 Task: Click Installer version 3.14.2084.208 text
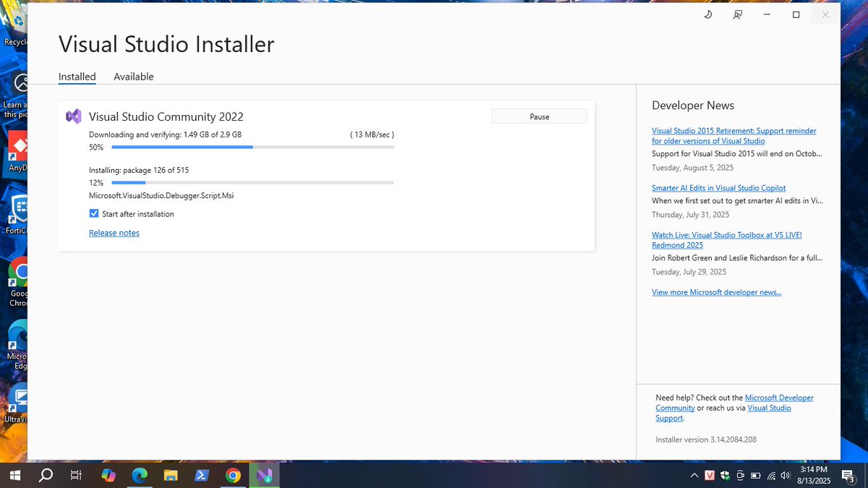tap(706, 440)
